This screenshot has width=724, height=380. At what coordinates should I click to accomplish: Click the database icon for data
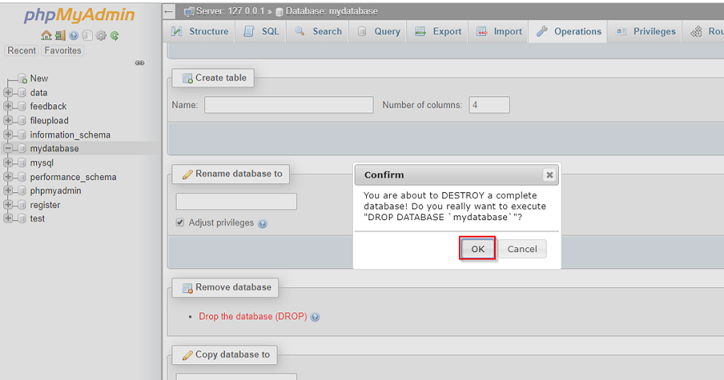pos(22,93)
